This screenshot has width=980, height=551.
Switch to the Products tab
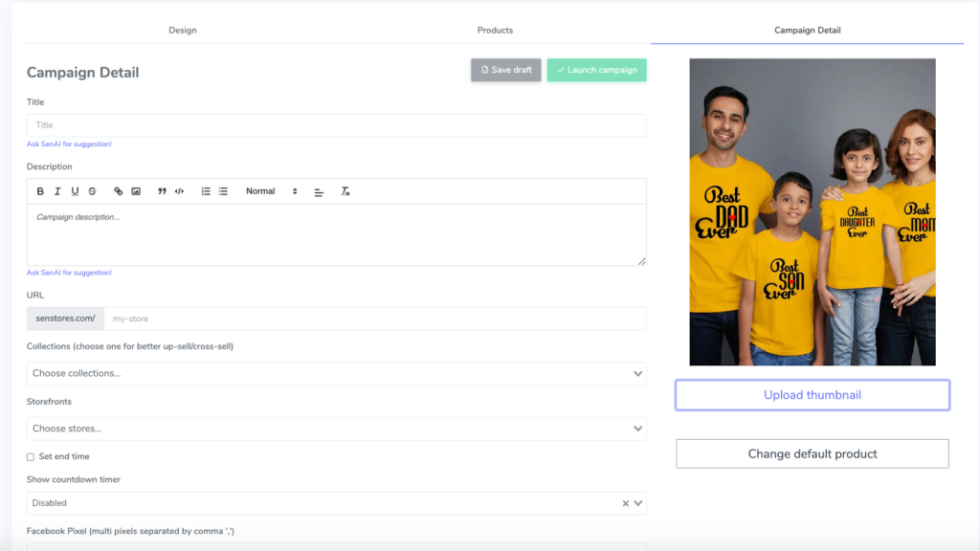pos(495,30)
